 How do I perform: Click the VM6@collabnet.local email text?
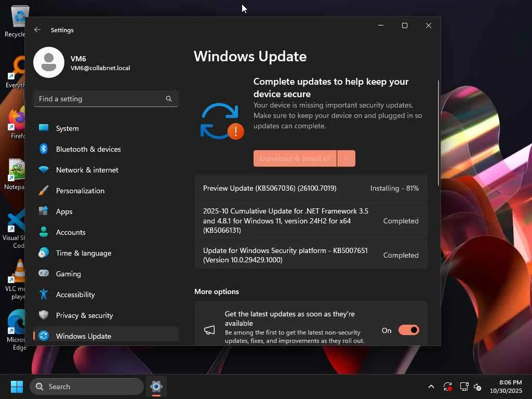click(x=100, y=68)
